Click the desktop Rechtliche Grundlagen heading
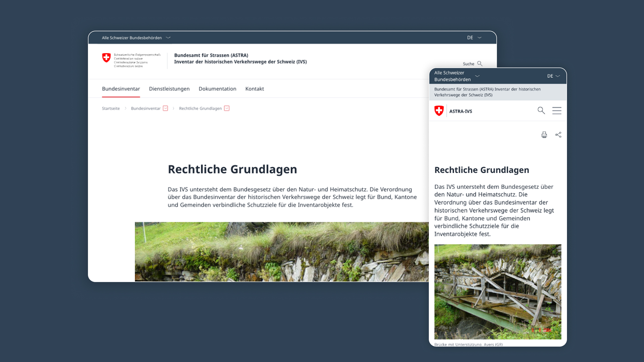644x362 pixels. coord(233,169)
